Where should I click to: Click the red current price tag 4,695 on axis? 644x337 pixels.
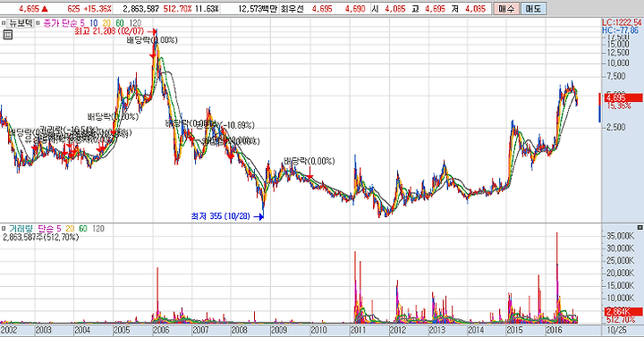click(623, 97)
